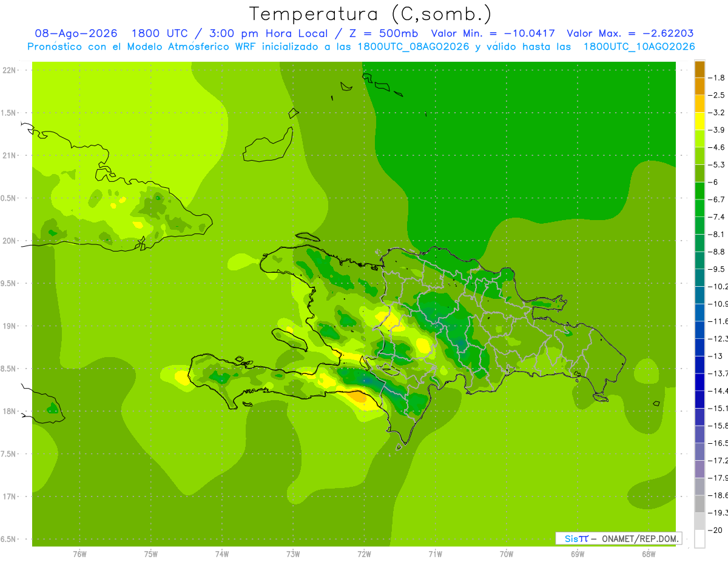Image resolution: width=728 pixels, height=562 pixels.
Task: Click the '21N' latitude label
Action: 9,155
